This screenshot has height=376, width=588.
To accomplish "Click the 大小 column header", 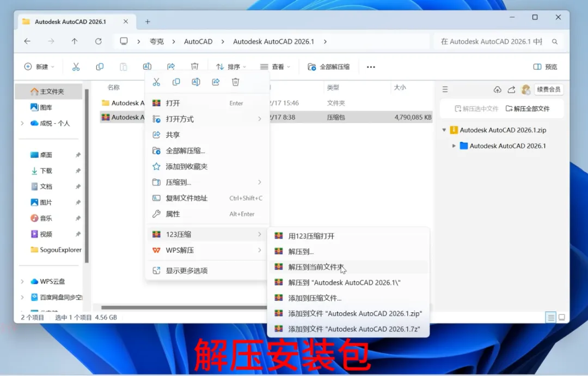I will tap(400, 87).
